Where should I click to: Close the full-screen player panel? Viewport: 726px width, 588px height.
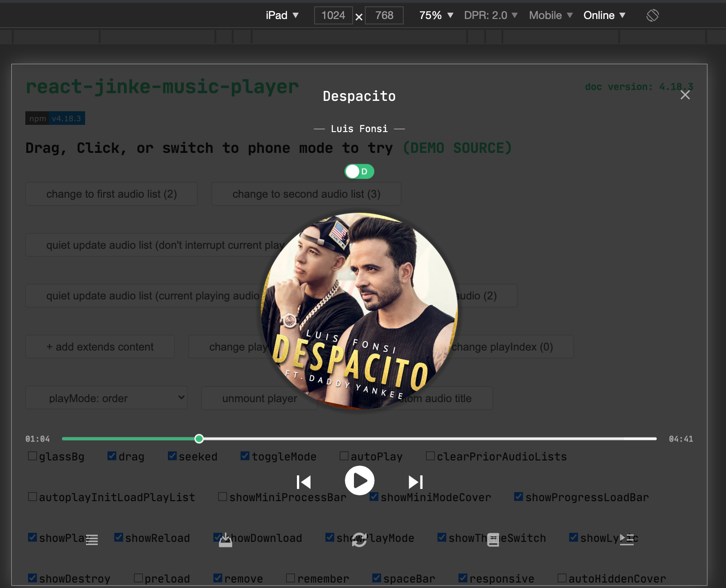coord(685,95)
